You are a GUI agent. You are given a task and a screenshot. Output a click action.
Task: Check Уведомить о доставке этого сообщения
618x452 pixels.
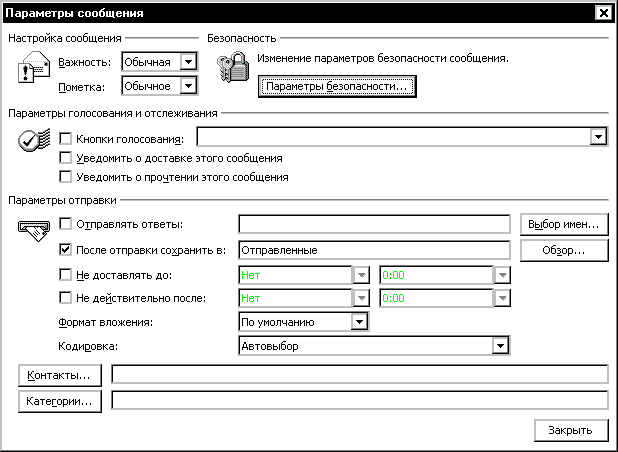click(x=65, y=158)
